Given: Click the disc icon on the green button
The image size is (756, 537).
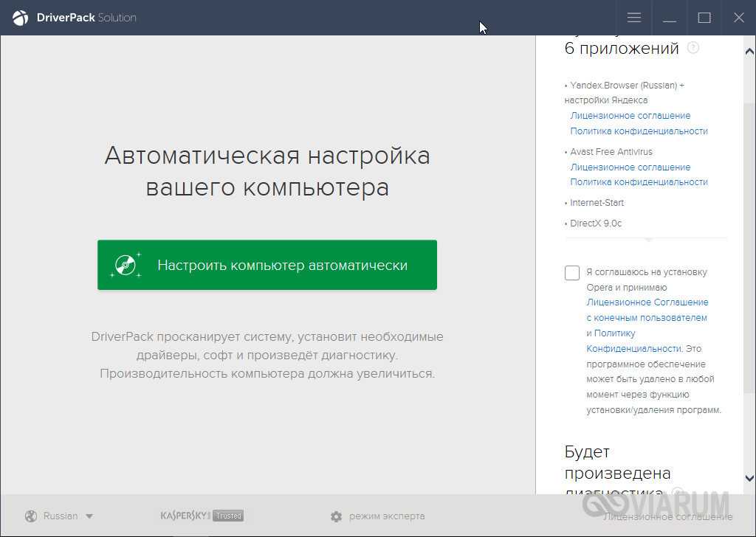Looking at the screenshot, I should point(126,265).
